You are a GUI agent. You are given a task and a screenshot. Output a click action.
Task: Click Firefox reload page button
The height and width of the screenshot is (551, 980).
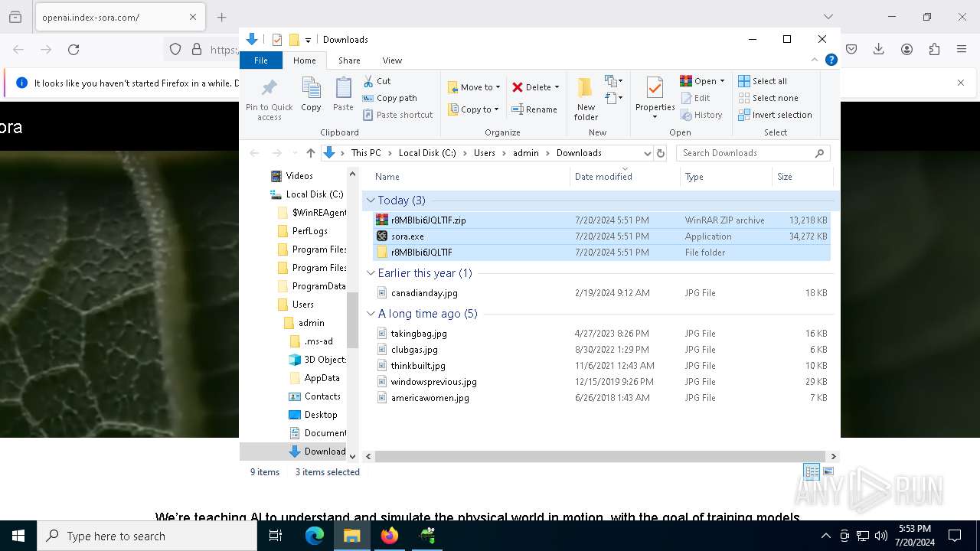point(73,49)
